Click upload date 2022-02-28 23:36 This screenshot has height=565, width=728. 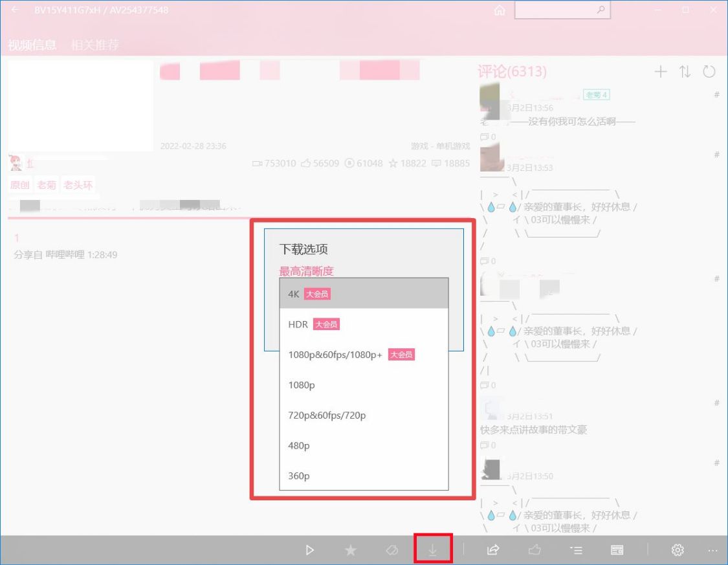click(x=193, y=146)
